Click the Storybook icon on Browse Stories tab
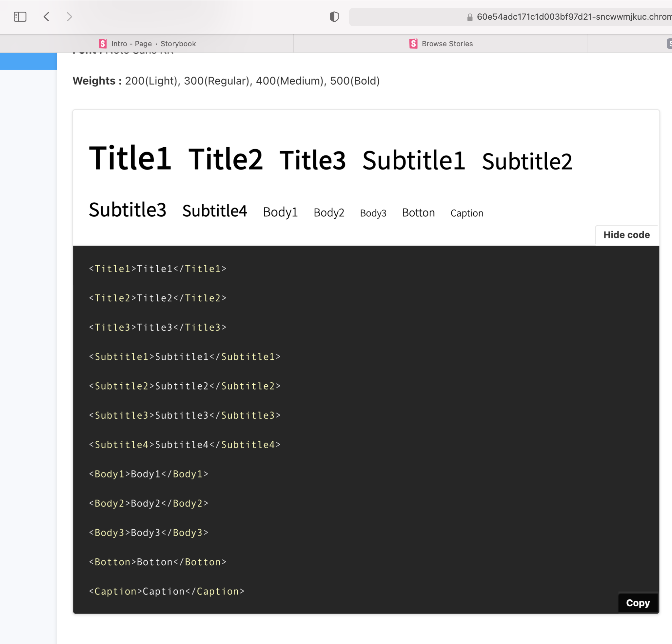 click(413, 44)
